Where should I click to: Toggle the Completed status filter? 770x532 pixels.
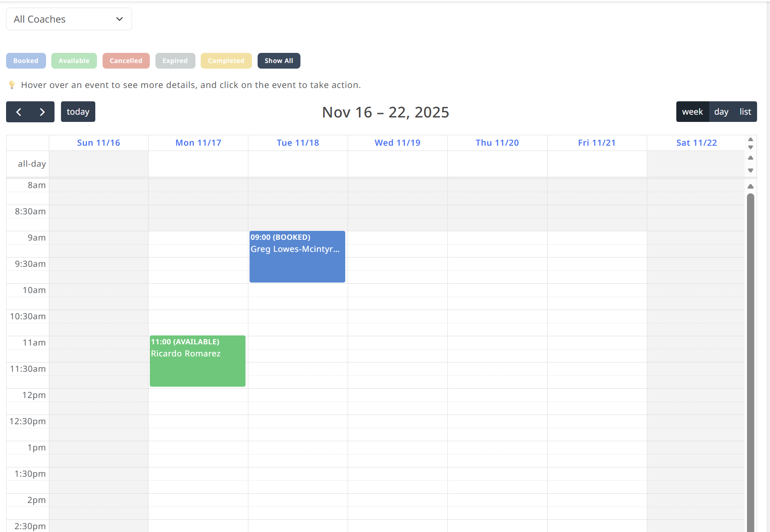click(226, 61)
